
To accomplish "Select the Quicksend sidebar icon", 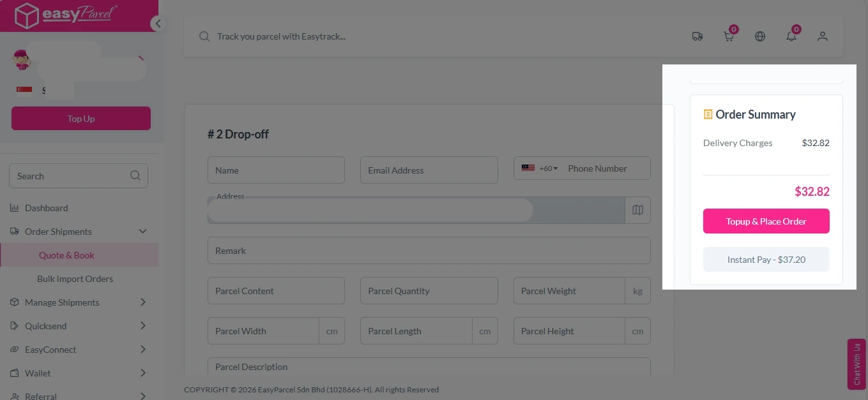I will [x=14, y=325].
